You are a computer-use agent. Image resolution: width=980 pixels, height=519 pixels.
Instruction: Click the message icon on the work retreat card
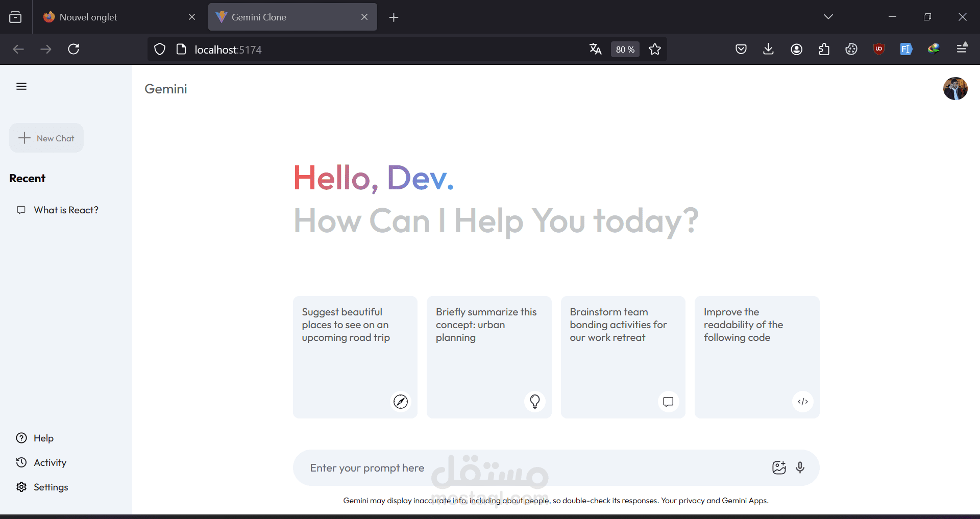click(668, 402)
